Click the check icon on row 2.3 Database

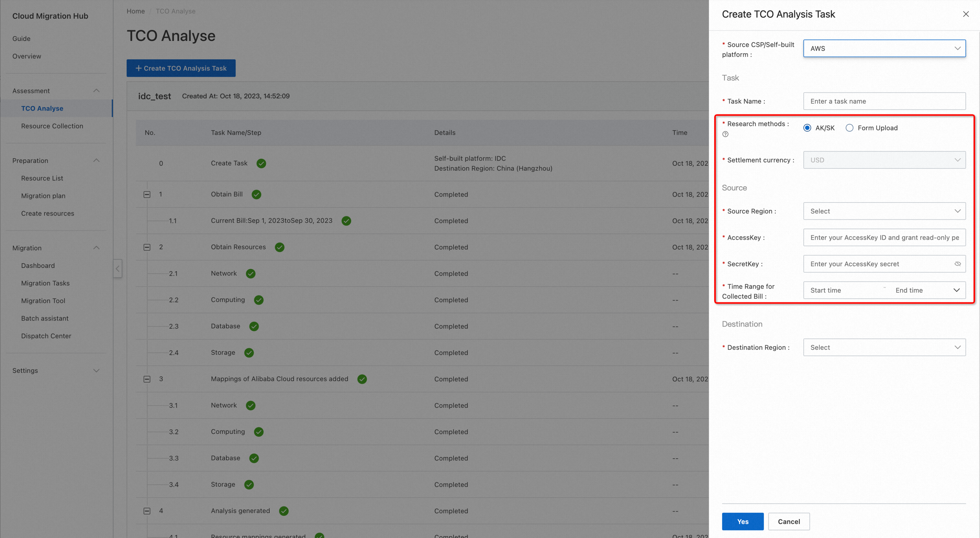point(254,326)
